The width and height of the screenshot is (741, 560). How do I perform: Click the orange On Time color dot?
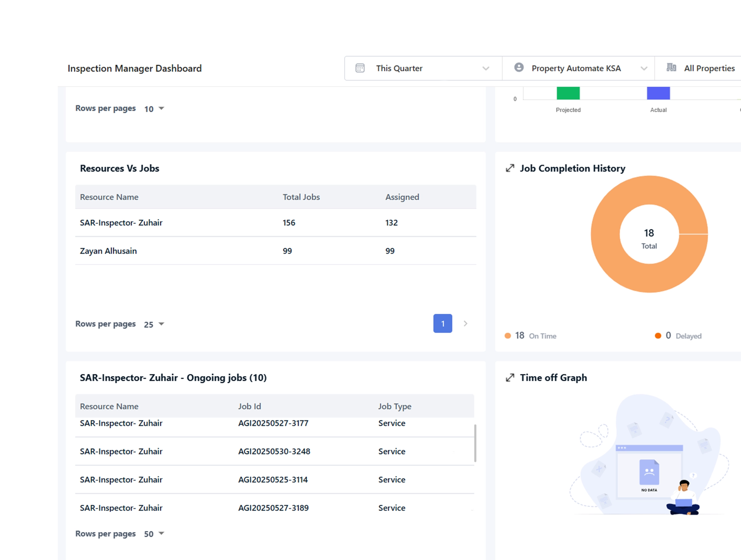(x=508, y=335)
